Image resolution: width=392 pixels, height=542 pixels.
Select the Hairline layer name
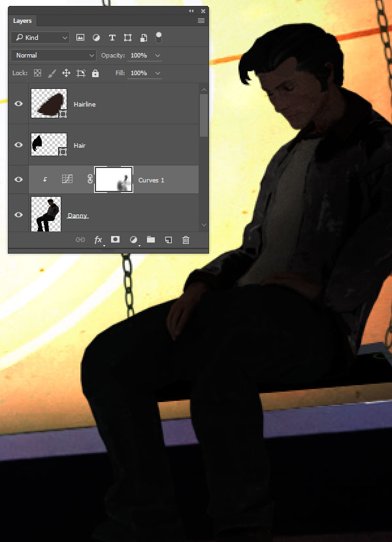(x=85, y=104)
